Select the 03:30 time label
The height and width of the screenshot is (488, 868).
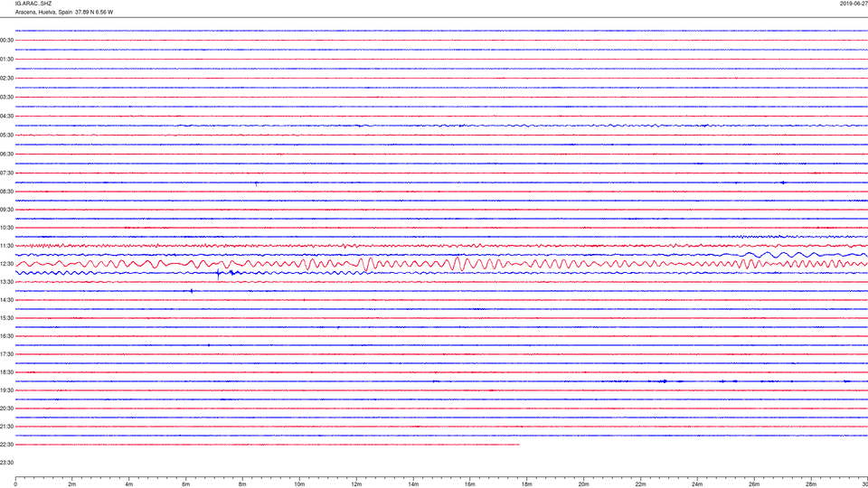[x=6, y=98]
